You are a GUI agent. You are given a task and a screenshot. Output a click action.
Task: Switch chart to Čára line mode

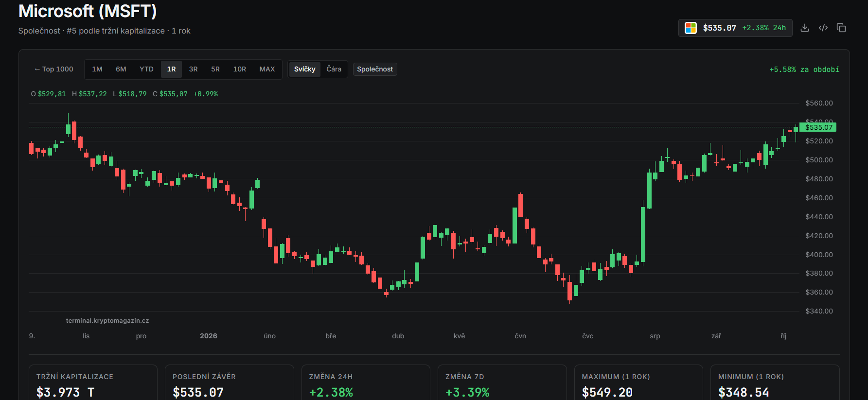(x=334, y=69)
